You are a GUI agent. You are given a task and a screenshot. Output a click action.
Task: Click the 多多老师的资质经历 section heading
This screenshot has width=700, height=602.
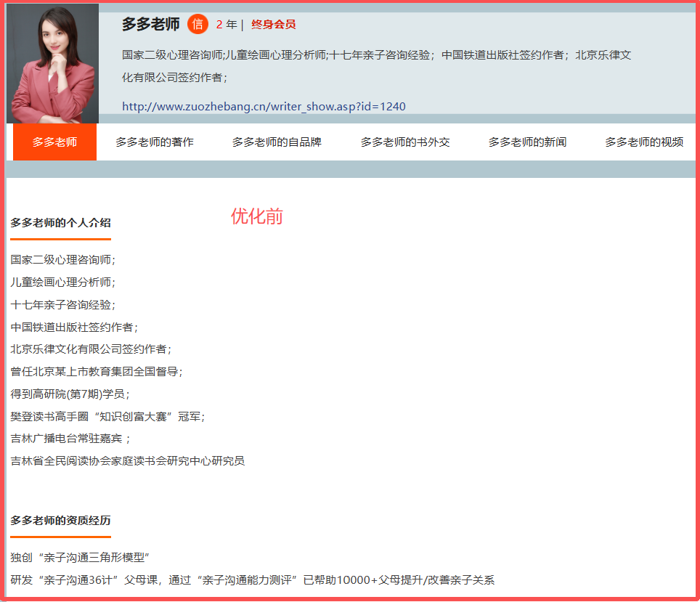[61, 520]
